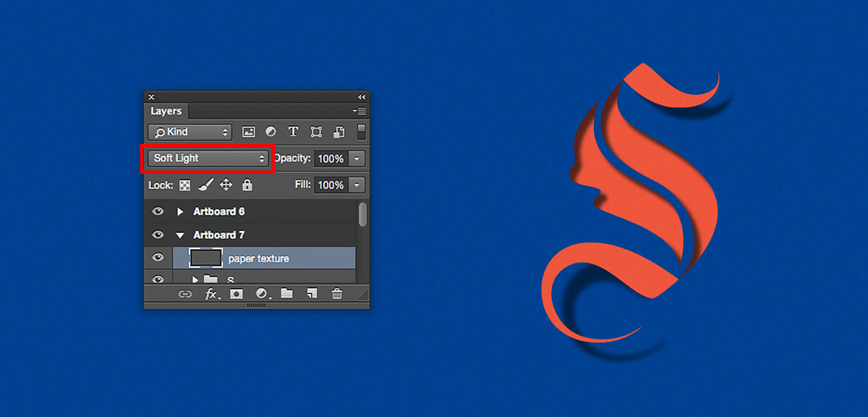Open the fx layer styles button
868x417 pixels.
212,294
